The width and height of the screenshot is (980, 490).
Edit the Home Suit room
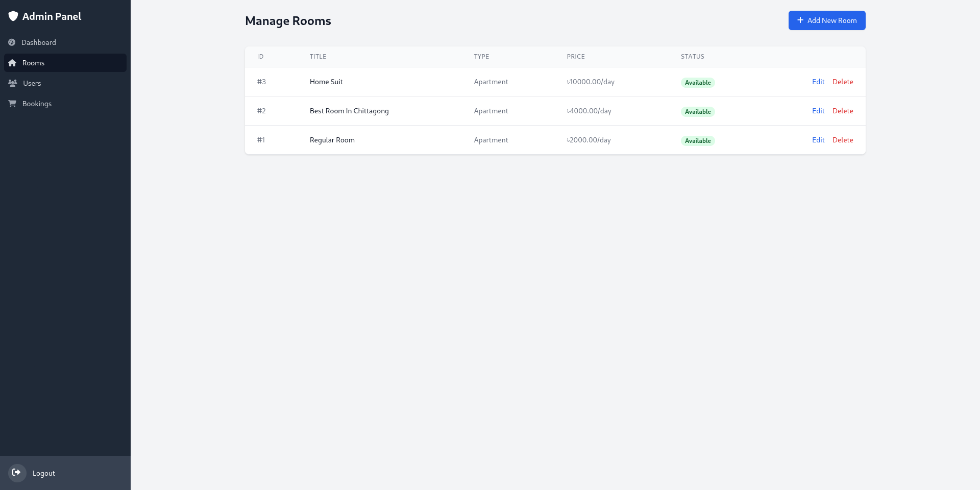coord(818,82)
